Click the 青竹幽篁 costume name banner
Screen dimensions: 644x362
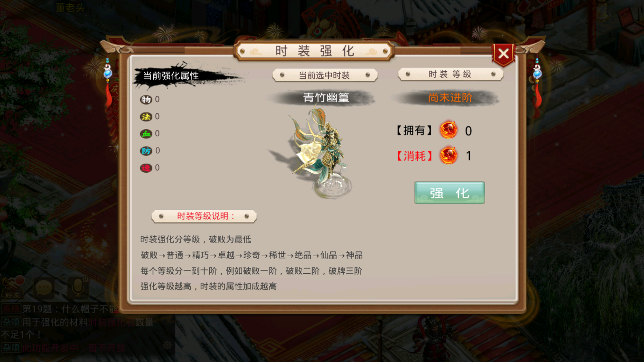(326, 98)
